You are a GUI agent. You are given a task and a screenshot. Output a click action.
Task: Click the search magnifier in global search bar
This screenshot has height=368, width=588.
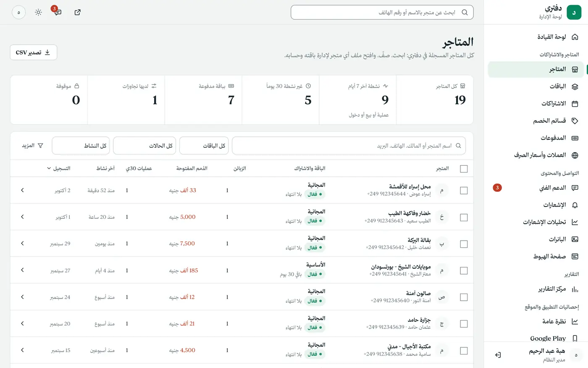(465, 12)
